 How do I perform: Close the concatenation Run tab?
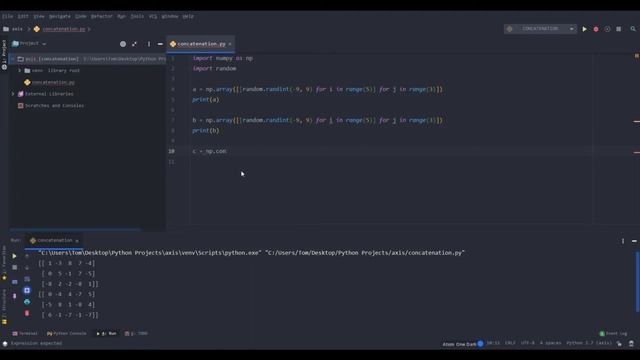pyautogui.click(x=77, y=241)
